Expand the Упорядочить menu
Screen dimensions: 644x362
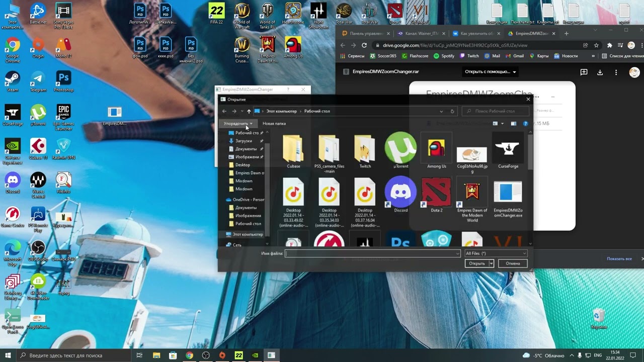coord(238,124)
